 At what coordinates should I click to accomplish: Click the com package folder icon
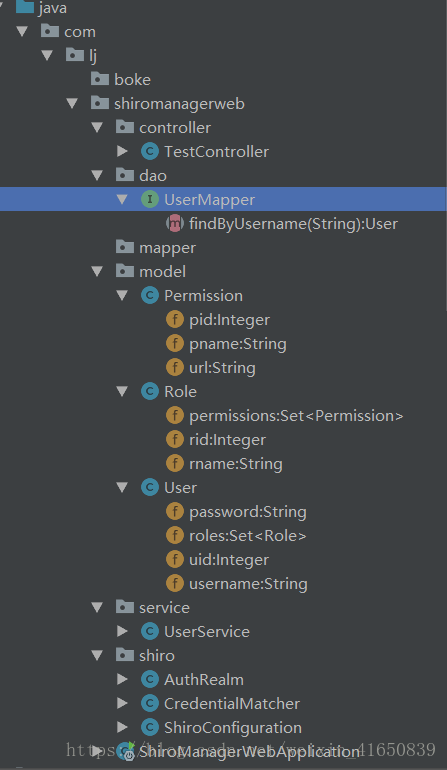(x=50, y=31)
